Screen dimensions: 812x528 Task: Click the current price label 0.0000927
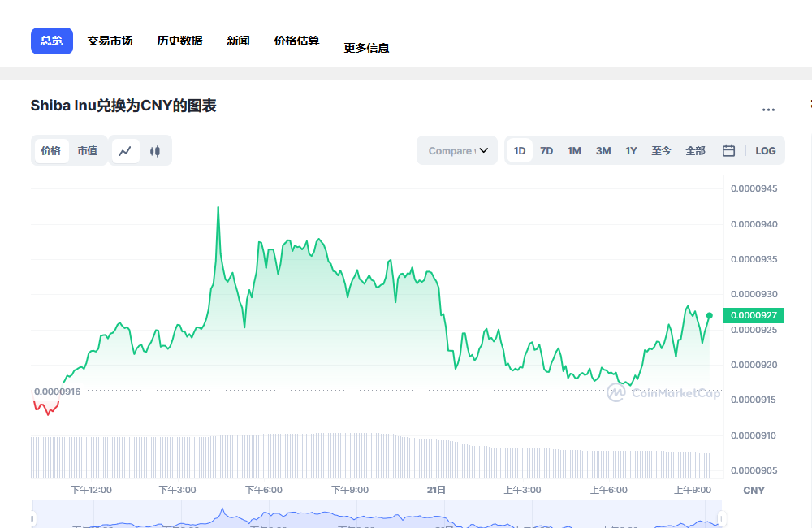click(x=754, y=315)
